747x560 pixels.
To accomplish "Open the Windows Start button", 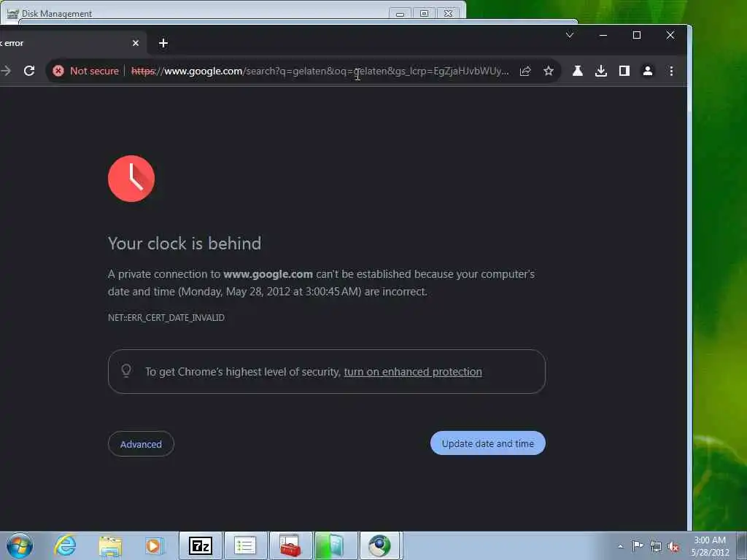I will click(x=19, y=545).
